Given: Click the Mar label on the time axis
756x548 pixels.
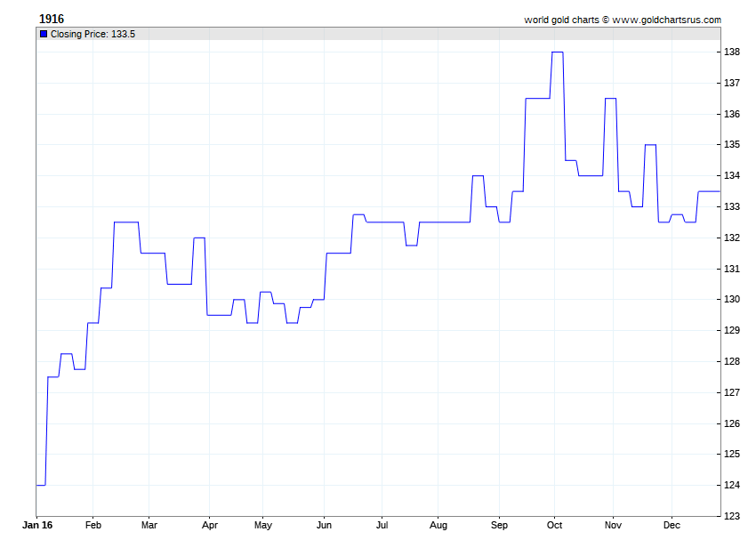Looking at the screenshot, I should 149,526.
